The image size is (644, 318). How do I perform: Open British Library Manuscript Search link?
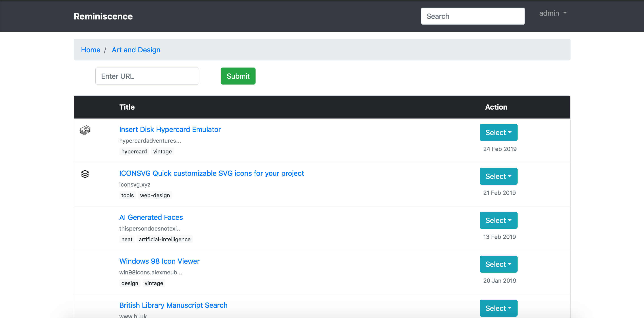(x=173, y=305)
